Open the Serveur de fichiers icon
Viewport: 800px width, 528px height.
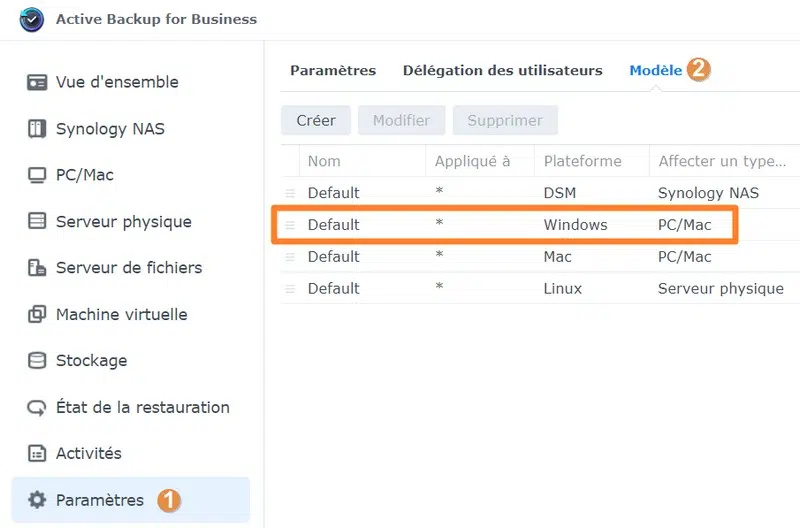[37, 268]
